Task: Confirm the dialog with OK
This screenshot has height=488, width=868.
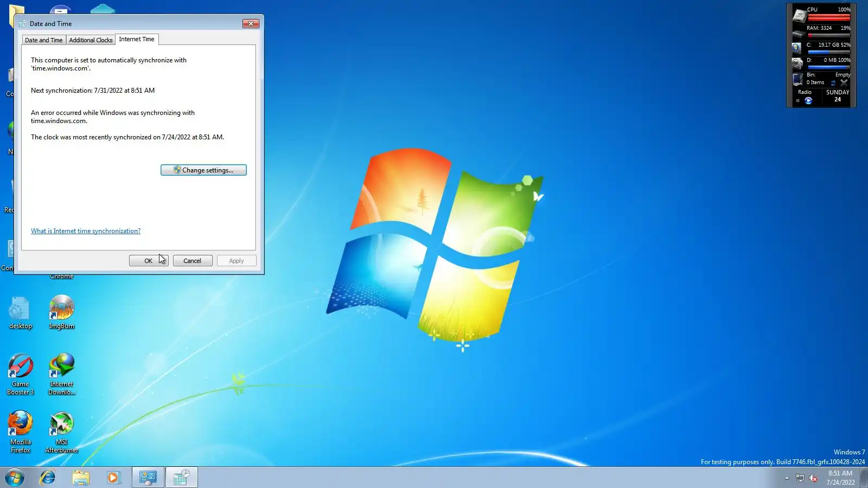Action: point(149,261)
